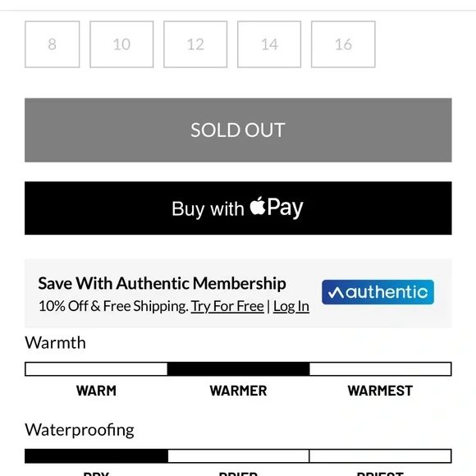
Task: Pick size 12 option
Action: pyautogui.click(x=195, y=44)
